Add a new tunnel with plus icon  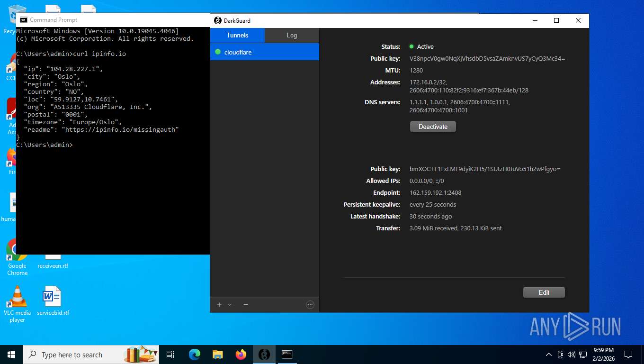tap(219, 305)
